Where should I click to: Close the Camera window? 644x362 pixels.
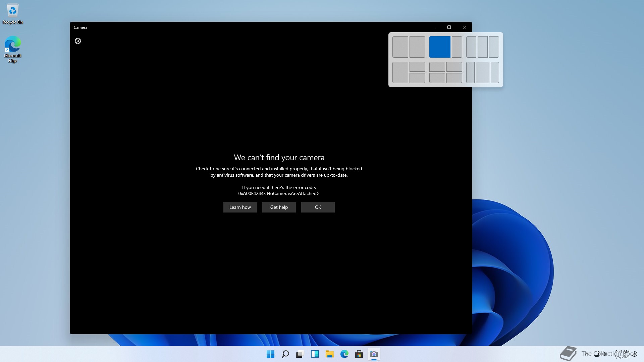(x=465, y=27)
